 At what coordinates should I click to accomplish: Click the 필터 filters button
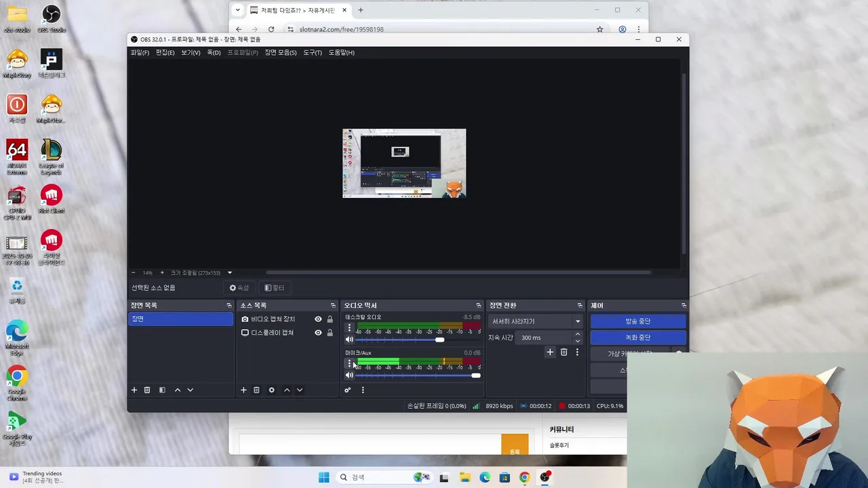click(x=275, y=288)
